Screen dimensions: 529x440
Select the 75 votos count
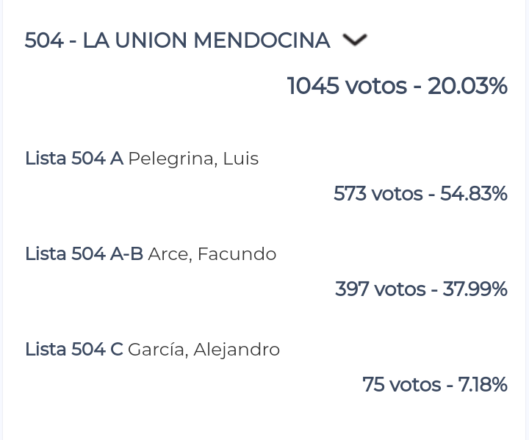point(402,385)
